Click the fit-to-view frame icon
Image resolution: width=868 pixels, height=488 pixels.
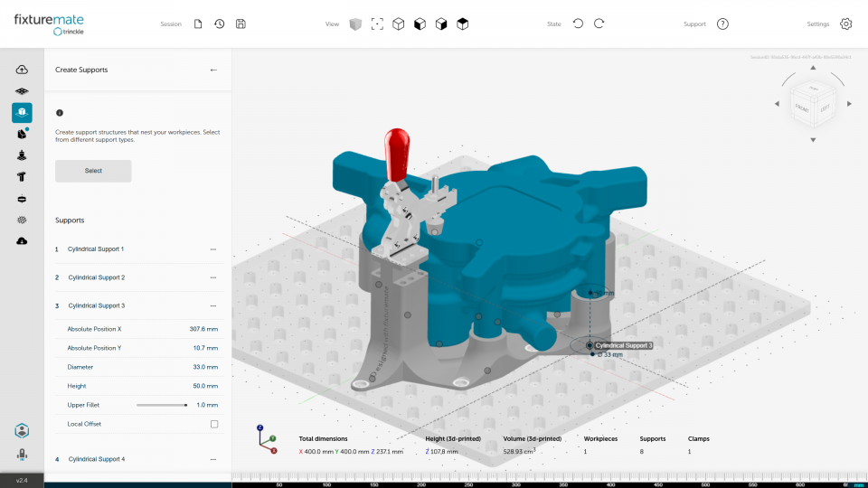tap(377, 23)
